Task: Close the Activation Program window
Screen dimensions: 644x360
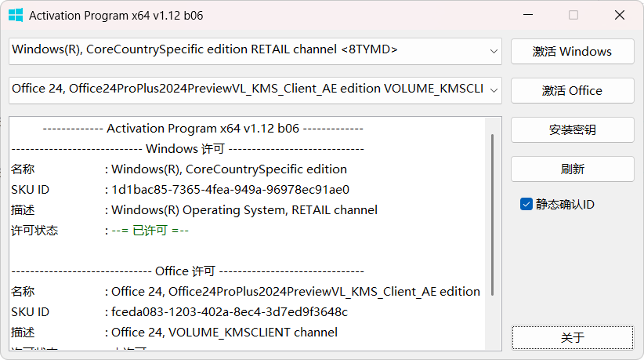Action: click(x=620, y=15)
